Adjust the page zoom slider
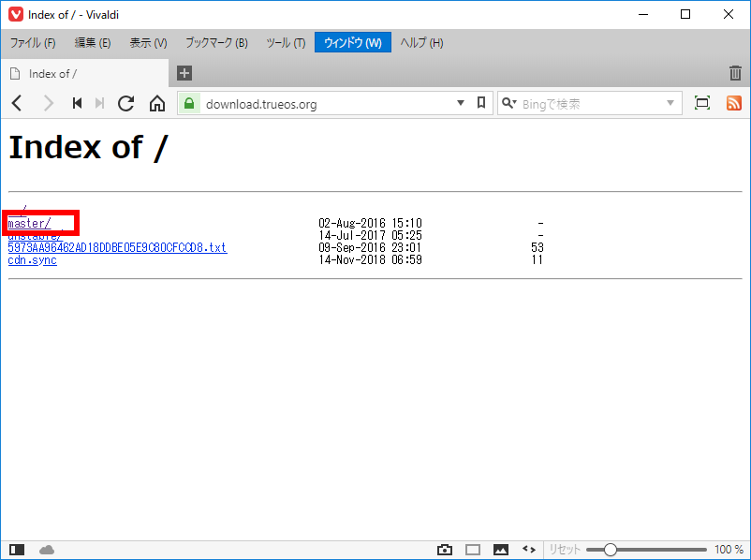The width and height of the screenshot is (751, 560). 646,550
